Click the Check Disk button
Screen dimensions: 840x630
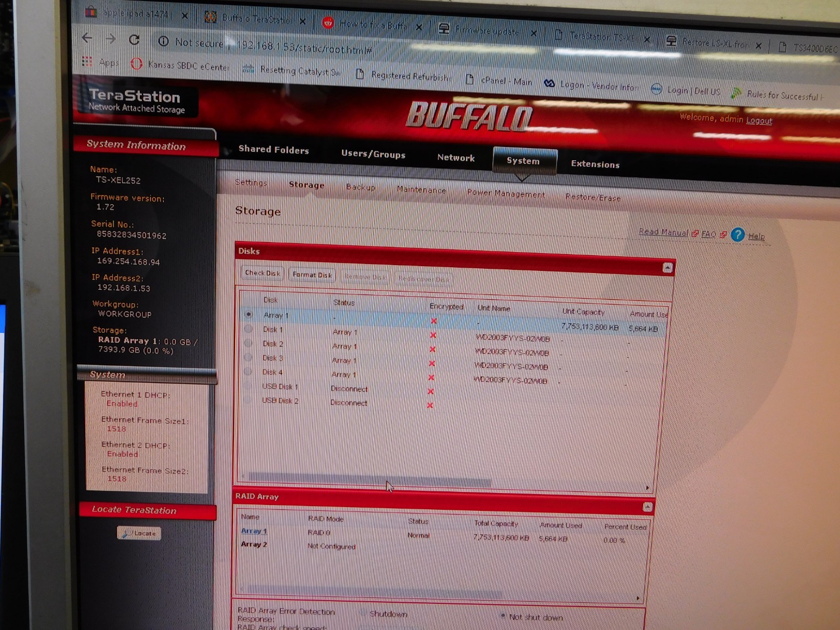(x=262, y=273)
